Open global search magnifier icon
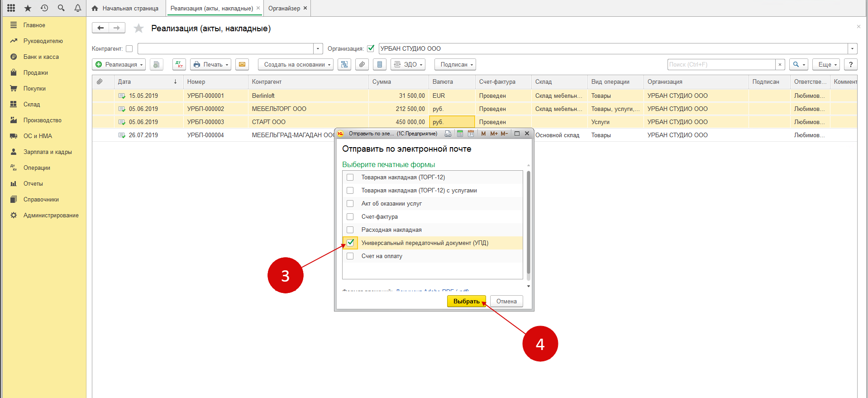The image size is (868, 398). pyautogui.click(x=61, y=8)
